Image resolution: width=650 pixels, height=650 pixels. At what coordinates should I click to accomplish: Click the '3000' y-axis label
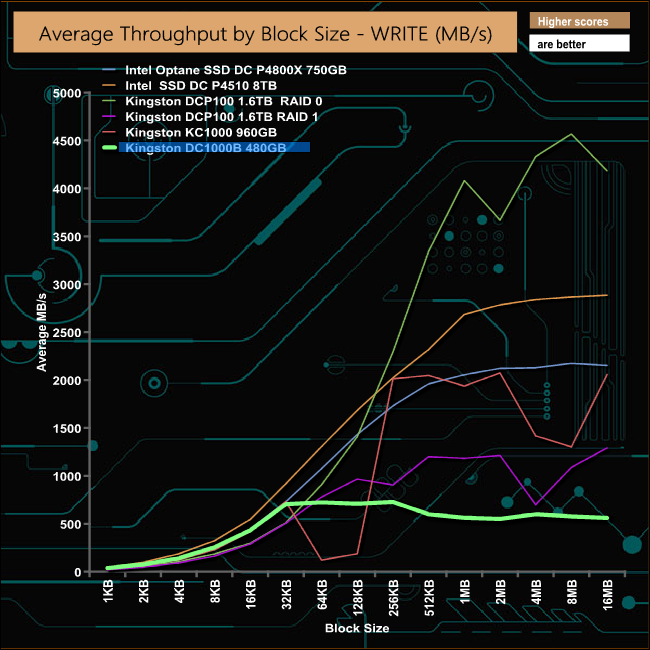(67, 285)
